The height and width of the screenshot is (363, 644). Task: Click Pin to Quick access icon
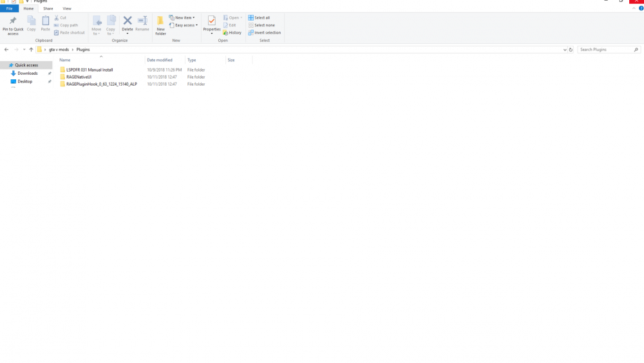coord(13,21)
